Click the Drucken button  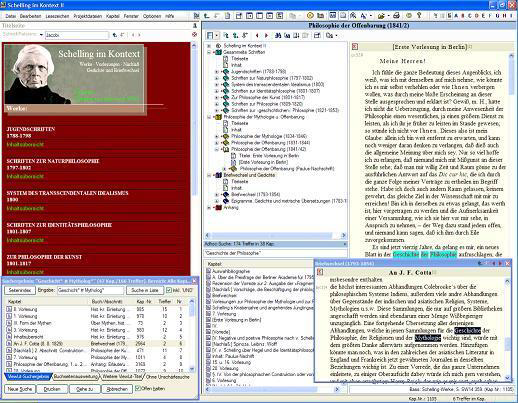(x=52, y=389)
